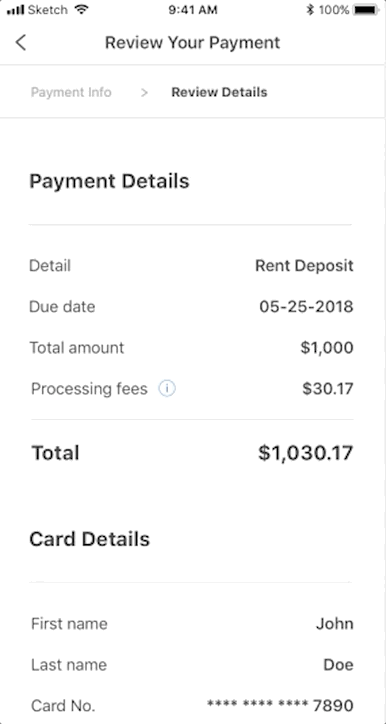Click the $1,030.17 total

click(x=306, y=453)
